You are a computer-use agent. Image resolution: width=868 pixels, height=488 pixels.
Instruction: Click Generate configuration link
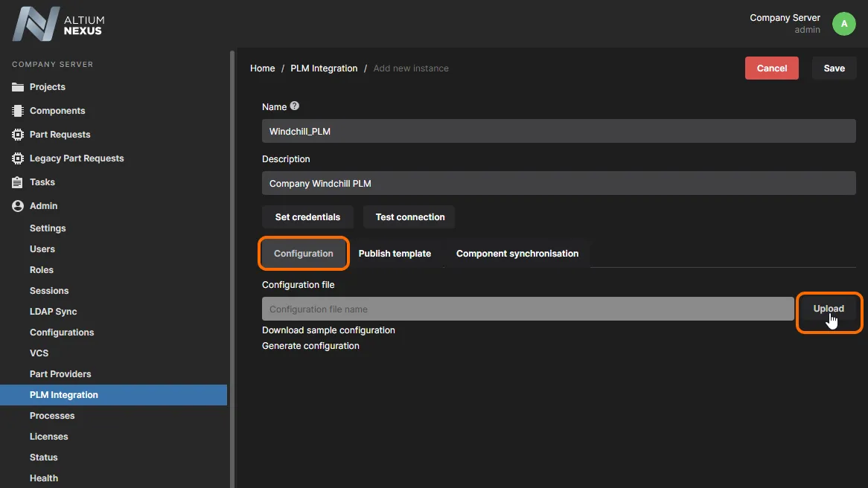310,346
